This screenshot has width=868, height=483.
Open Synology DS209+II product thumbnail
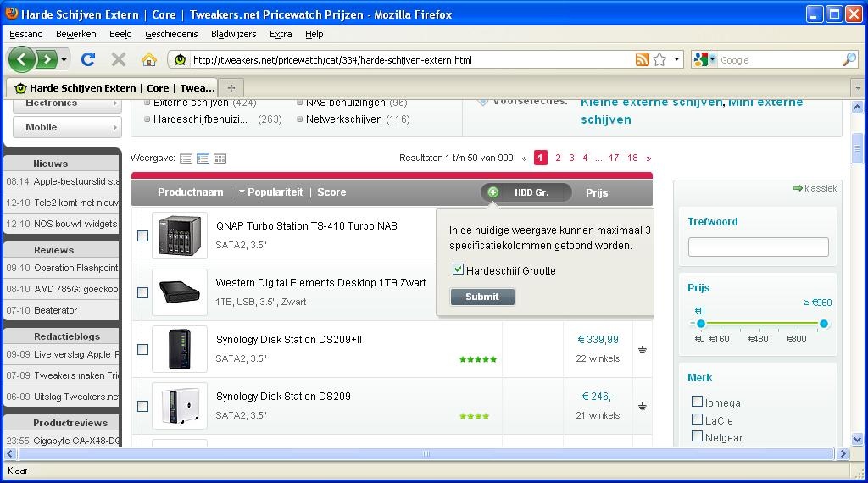180,350
